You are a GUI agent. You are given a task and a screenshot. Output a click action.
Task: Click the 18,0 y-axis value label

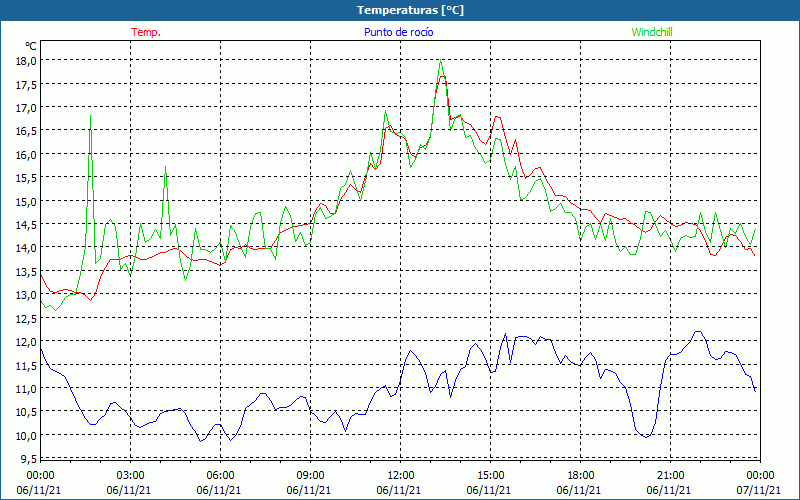[x=26, y=60]
